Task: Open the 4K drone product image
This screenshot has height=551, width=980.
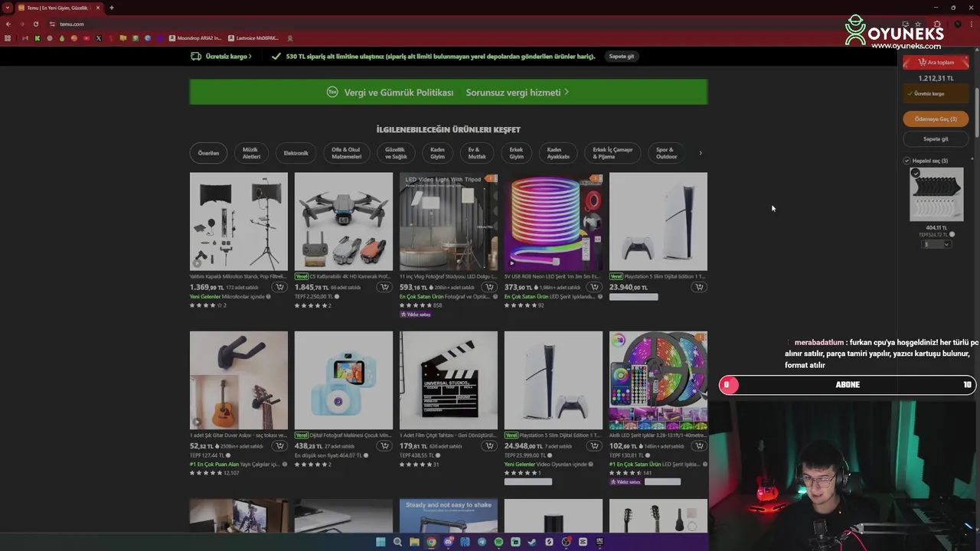Action: click(x=344, y=221)
